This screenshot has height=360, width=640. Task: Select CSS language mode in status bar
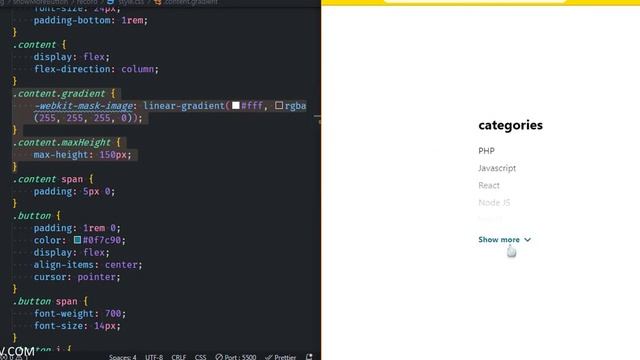tap(200, 357)
